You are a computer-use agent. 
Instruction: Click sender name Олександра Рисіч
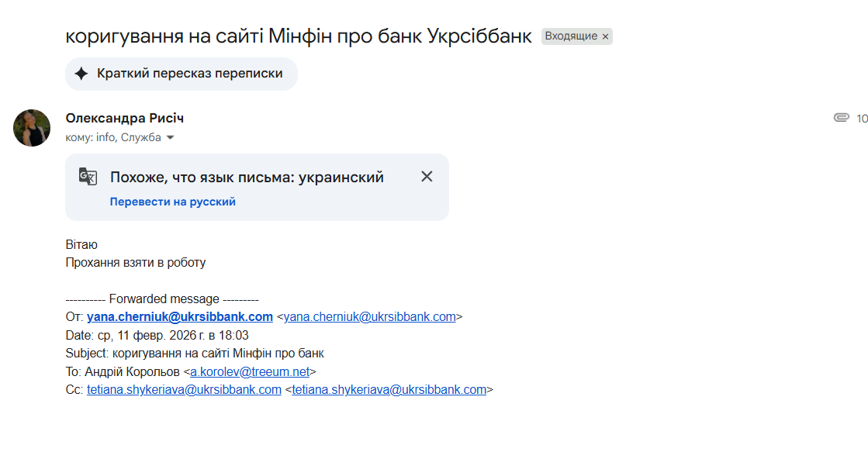(x=125, y=118)
